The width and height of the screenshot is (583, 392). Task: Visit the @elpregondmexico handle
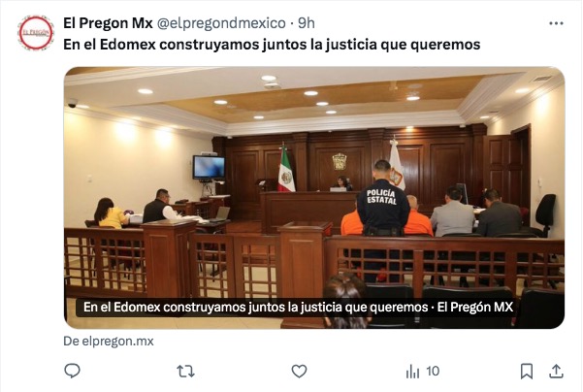[221, 23]
